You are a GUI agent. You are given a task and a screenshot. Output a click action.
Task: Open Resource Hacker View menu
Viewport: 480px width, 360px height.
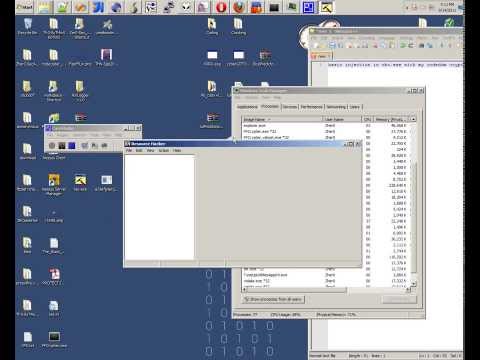pos(150,151)
